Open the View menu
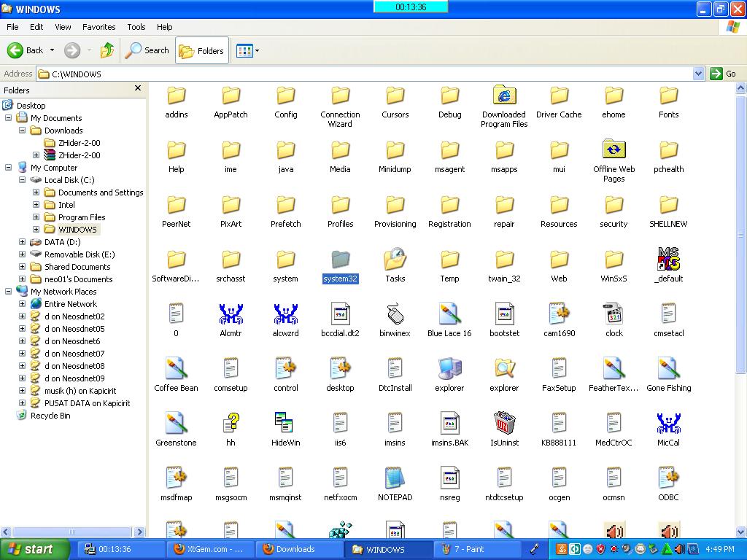Screen dimensions: 747x560 pos(63,27)
